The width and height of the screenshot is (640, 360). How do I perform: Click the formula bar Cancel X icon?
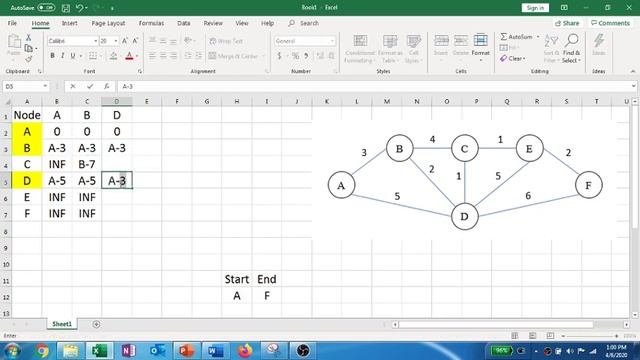coord(73,87)
